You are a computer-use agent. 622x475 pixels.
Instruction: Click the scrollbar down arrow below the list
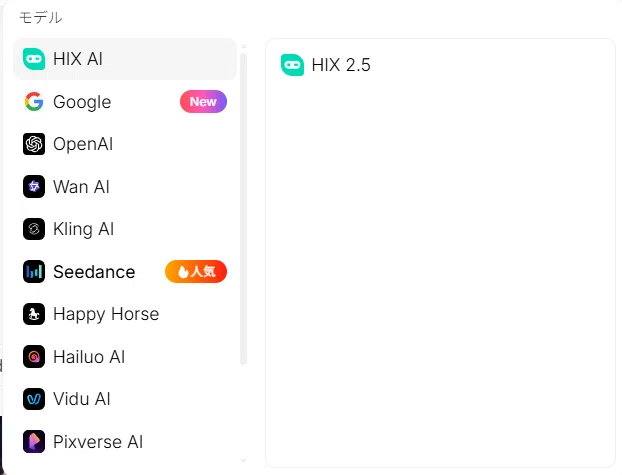(x=244, y=461)
